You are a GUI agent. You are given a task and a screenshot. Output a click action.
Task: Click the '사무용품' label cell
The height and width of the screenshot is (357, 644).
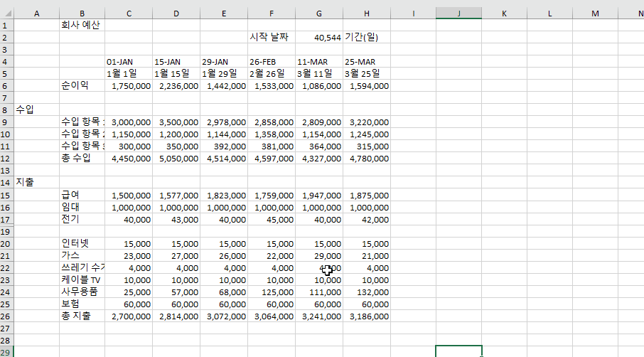tap(82, 292)
